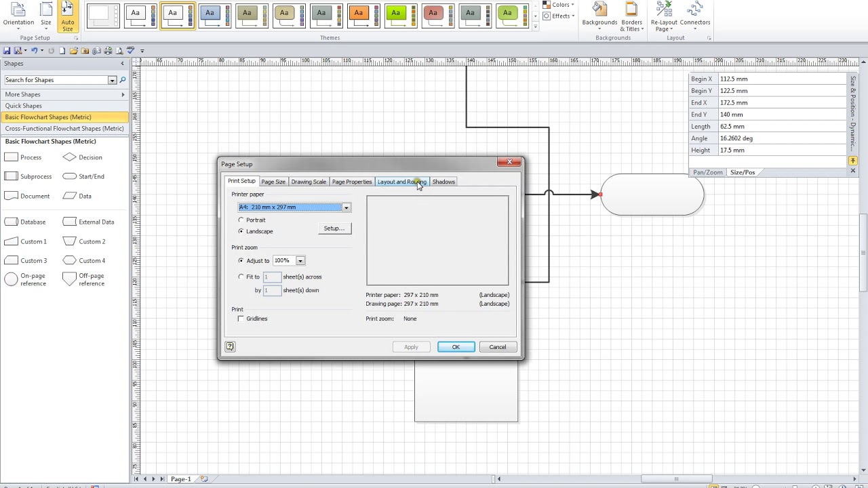Select the Decision shape
The height and width of the screenshot is (488, 868).
(83, 157)
